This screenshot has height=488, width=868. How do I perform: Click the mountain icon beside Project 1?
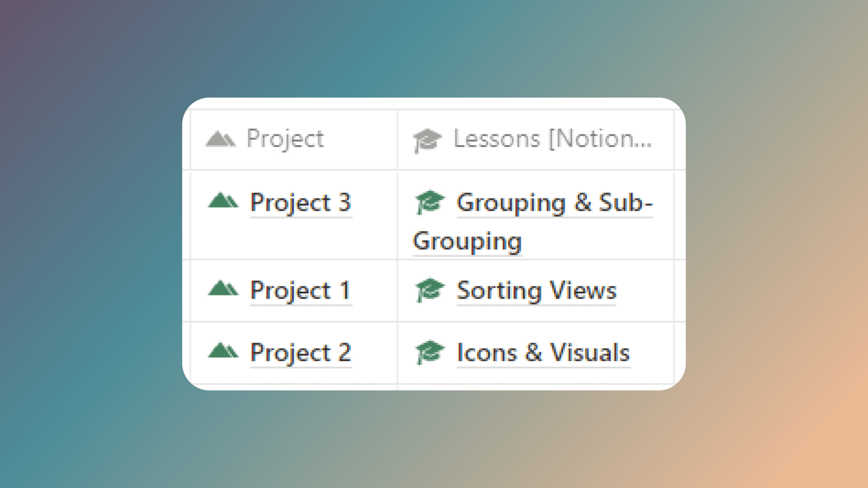(224, 290)
